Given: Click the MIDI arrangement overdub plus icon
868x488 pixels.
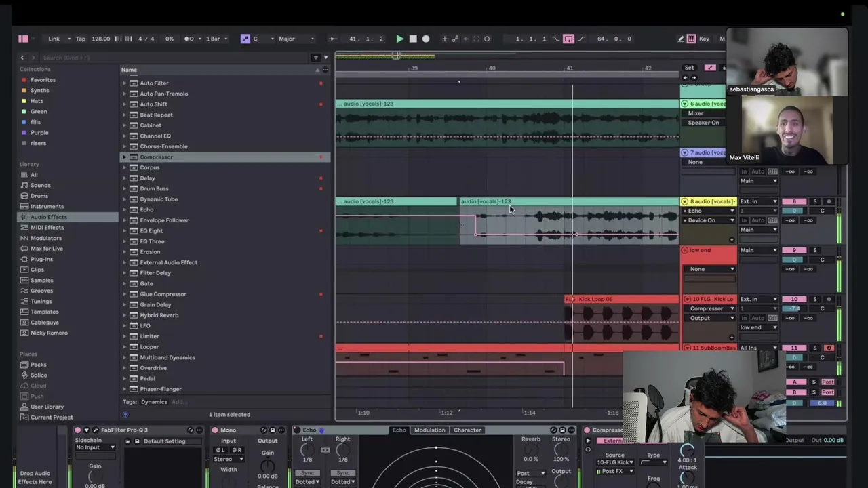Looking at the screenshot, I should (444, 39).
